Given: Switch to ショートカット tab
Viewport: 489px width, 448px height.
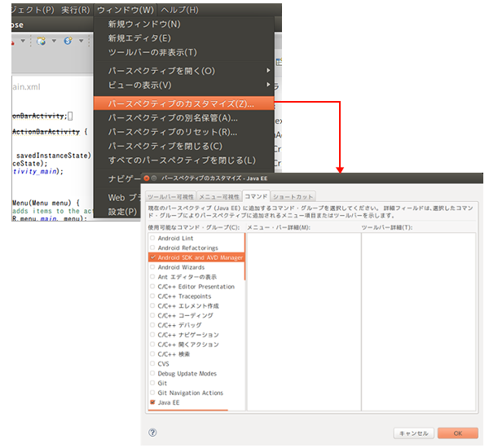Looking at the screenshot, I should [x=293, y=197].
